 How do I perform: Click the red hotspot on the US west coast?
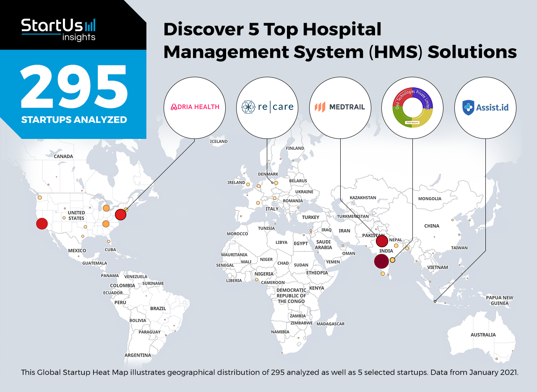[x=42, y=224]
